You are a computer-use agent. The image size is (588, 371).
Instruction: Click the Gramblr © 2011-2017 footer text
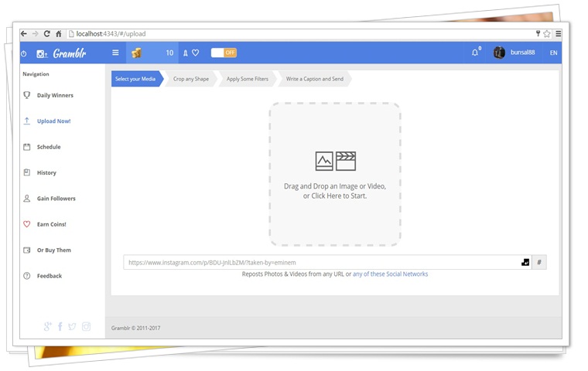(135, 328)
